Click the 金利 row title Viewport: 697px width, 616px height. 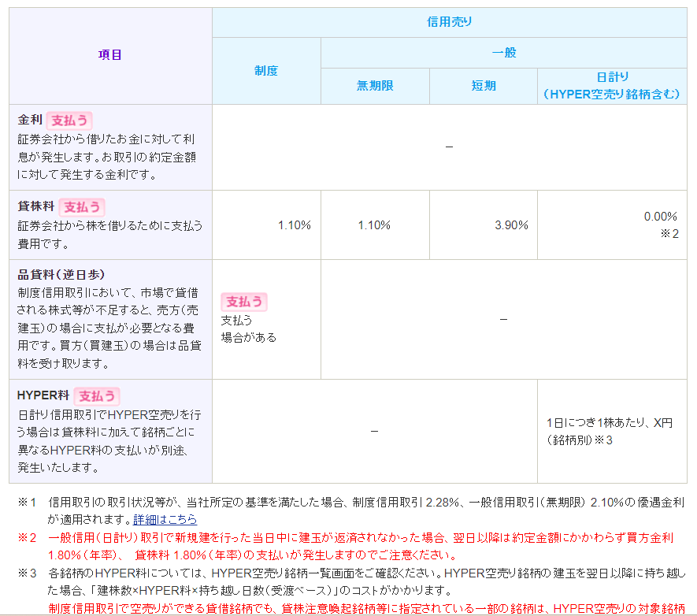[30, 120]
